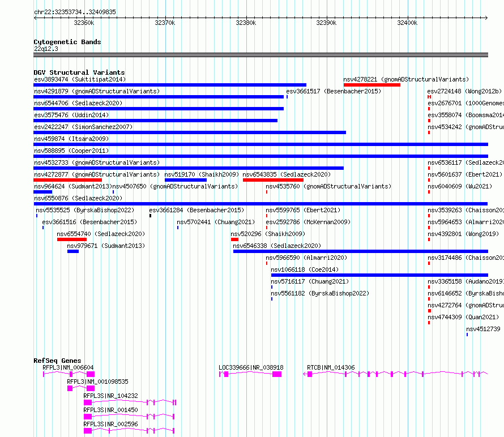Select the esv2422247 (SimonSanchez2007) label

[x=83, y=127]
